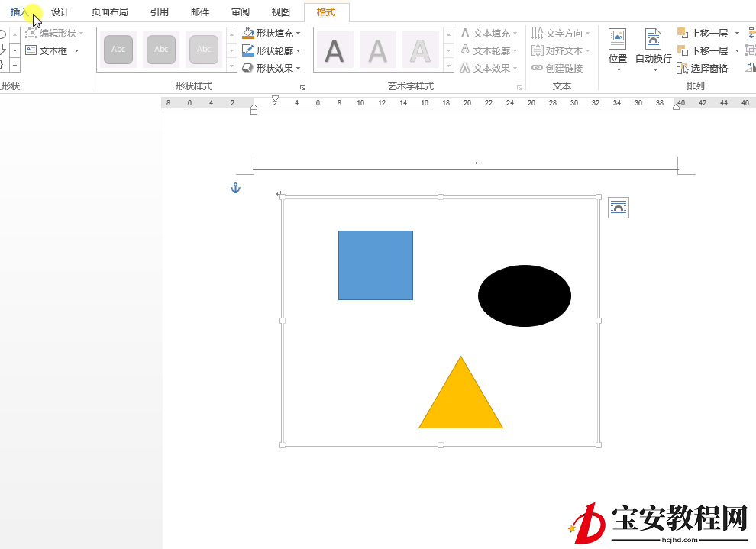The height and width of the screenshot is (549, 756).
Task: Open the 下移一层 dropdown arrow
Action: coord(737,50)
